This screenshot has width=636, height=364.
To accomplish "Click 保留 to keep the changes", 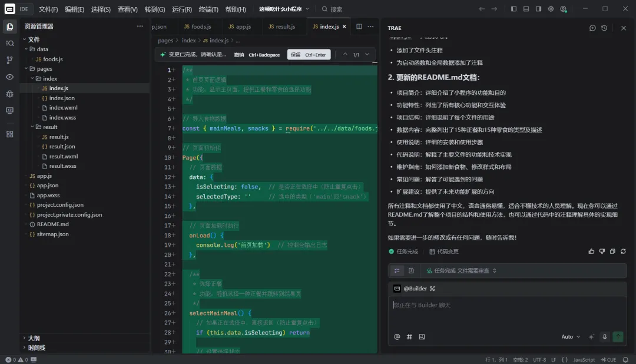I will pyautogui.click(x=309, y=55).
